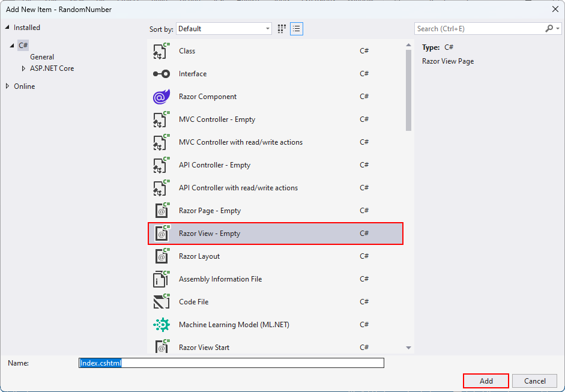Click the Cancel button

(x=534, y=381)
